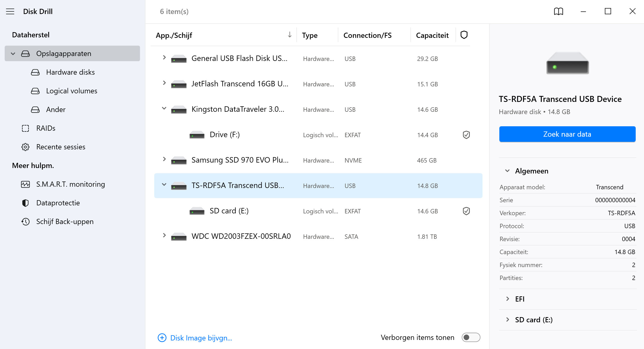The height and width of the screenshot is (349, 644).
Task: Click the Hardware disks icon
Action: coord(35,72)
